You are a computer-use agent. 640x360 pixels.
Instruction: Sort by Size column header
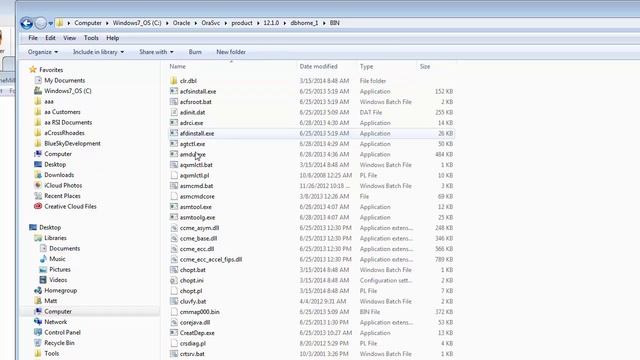425,66
